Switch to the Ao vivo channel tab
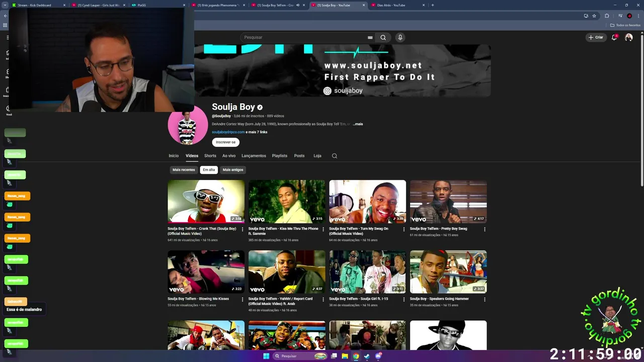 229,156
